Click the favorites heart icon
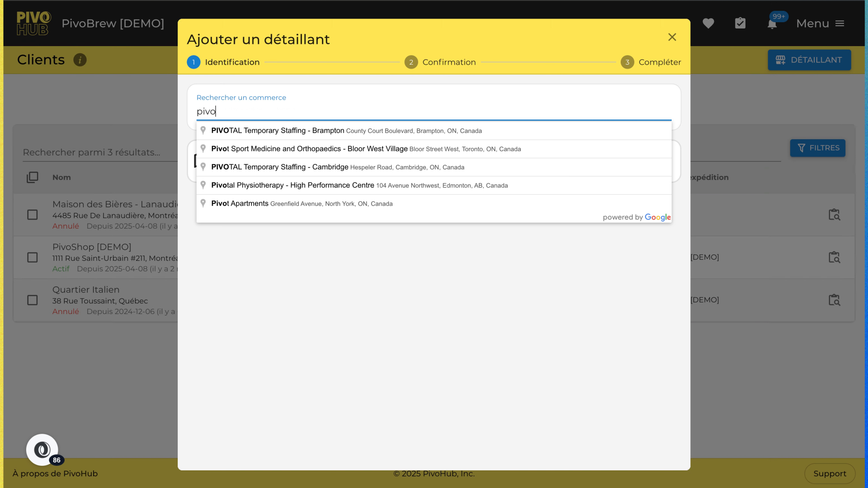Viewport: 868px width, 488px height. pyautogui.click(x=708, y=23)
